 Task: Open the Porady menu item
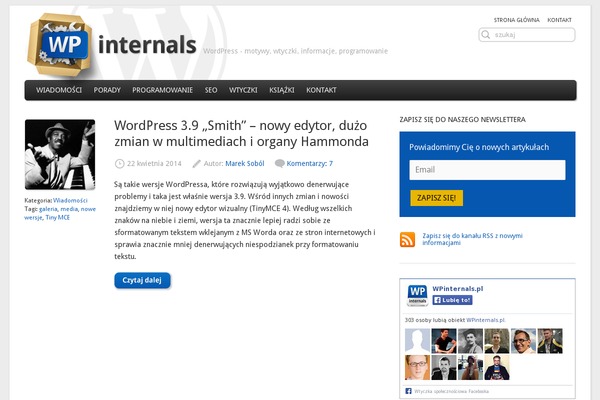107,90
